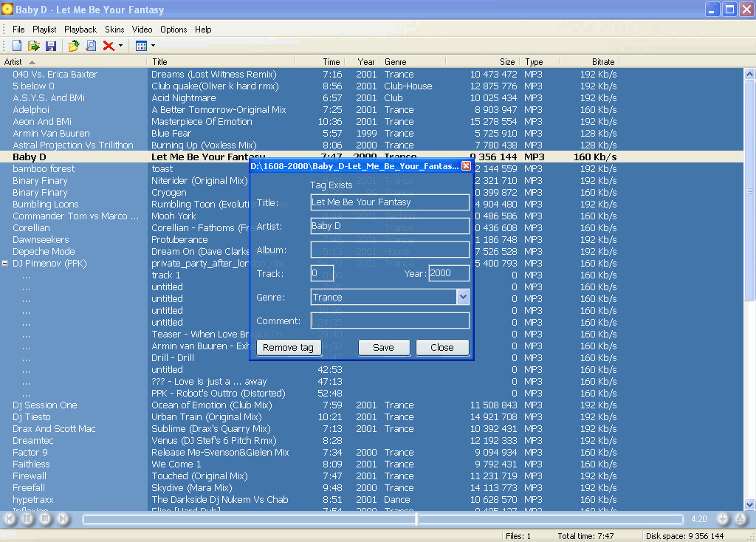756x542 pixels.
Task: Open the Options menu
Action: (173, 30)
